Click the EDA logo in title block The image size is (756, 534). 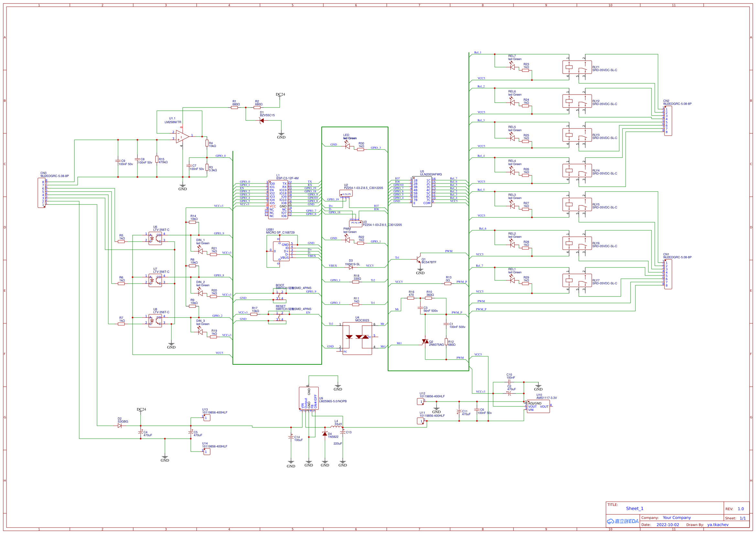623,521
